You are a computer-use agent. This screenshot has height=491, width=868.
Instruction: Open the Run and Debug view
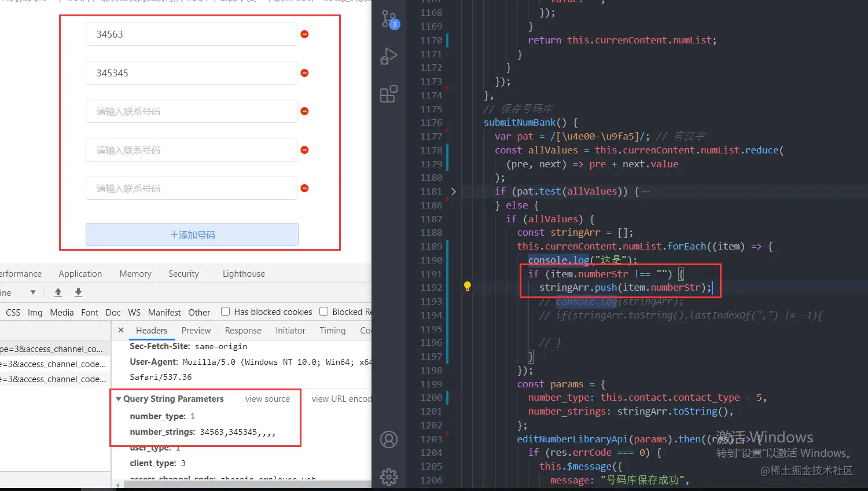coord(389,56)
